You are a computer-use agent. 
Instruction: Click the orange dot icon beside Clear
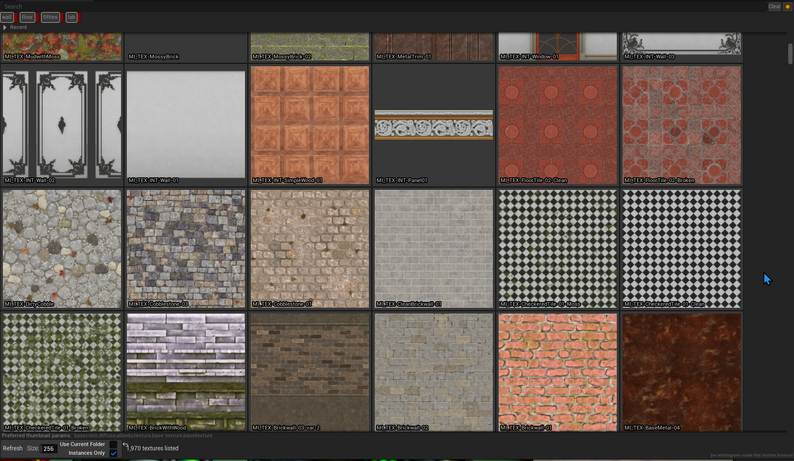pyautogui.click(x=787, y=7)
